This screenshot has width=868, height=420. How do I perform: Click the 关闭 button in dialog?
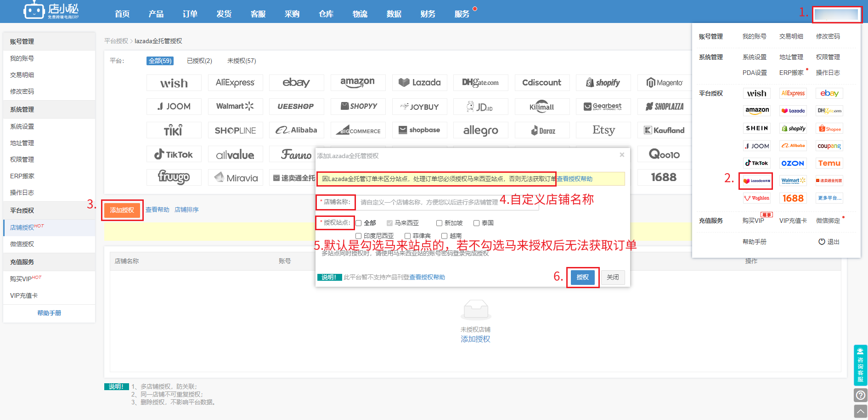tap(613, 277)
